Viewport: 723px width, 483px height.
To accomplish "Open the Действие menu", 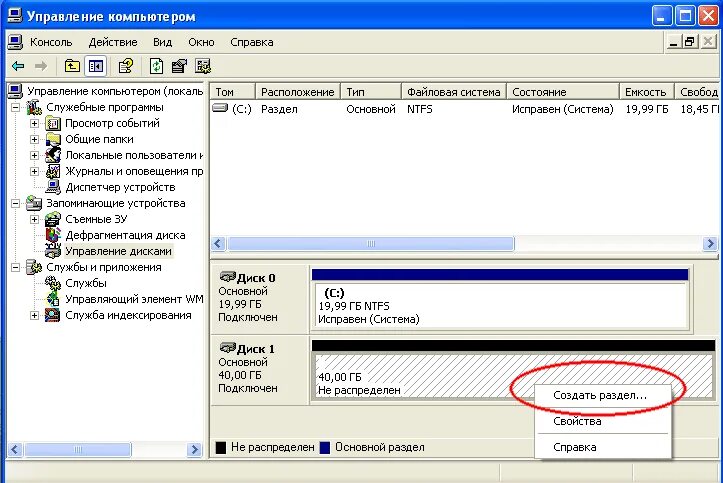I will [x=113, y=42].
